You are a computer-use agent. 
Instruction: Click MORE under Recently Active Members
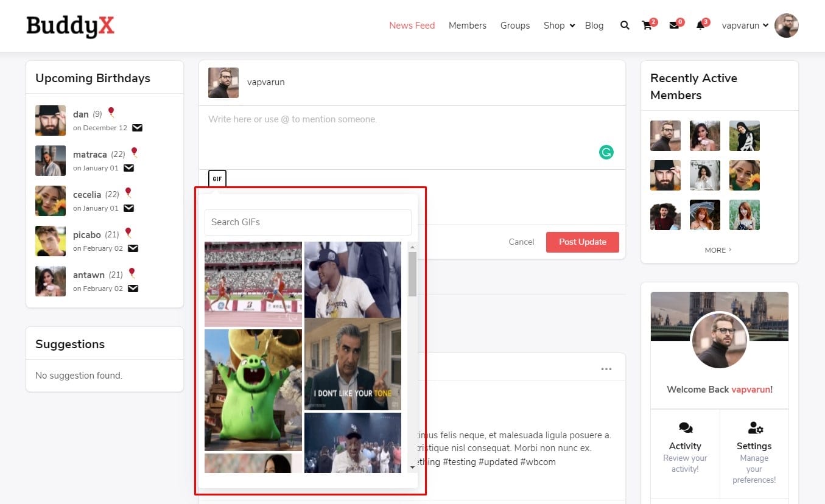pos(718,250)
